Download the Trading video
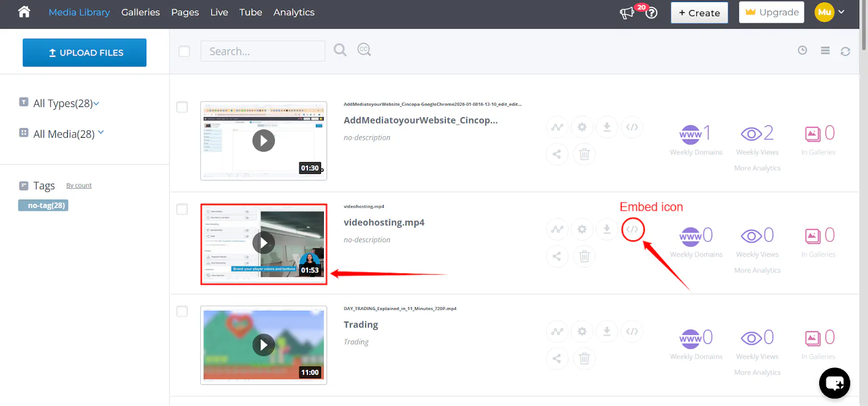This screenshot has height=406, width=868. point(607,331)
